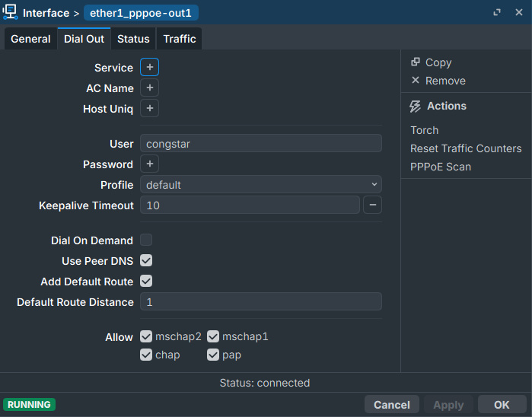The image size is (532, 417).
Task: Click the Copy icon in side panel
Action: [x=416, y=62]
